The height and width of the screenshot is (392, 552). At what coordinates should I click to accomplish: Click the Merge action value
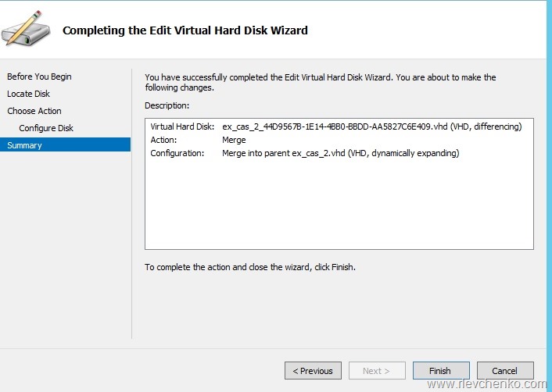(x=234, y=140)
